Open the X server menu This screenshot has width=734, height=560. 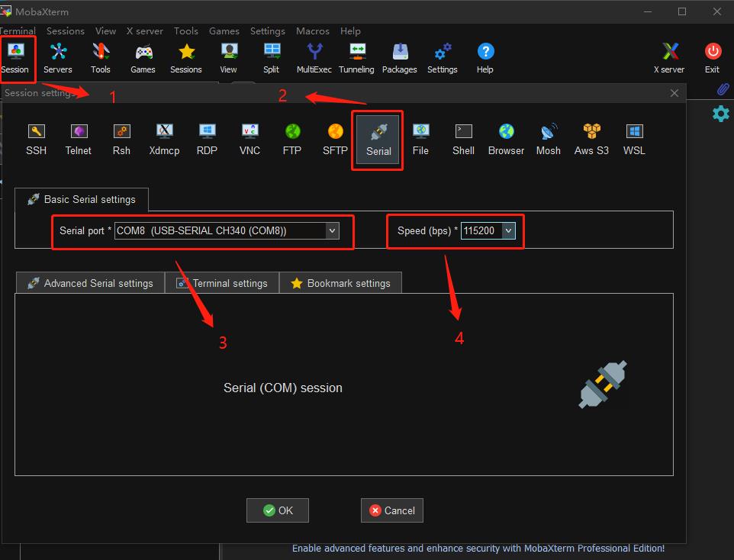145,31
